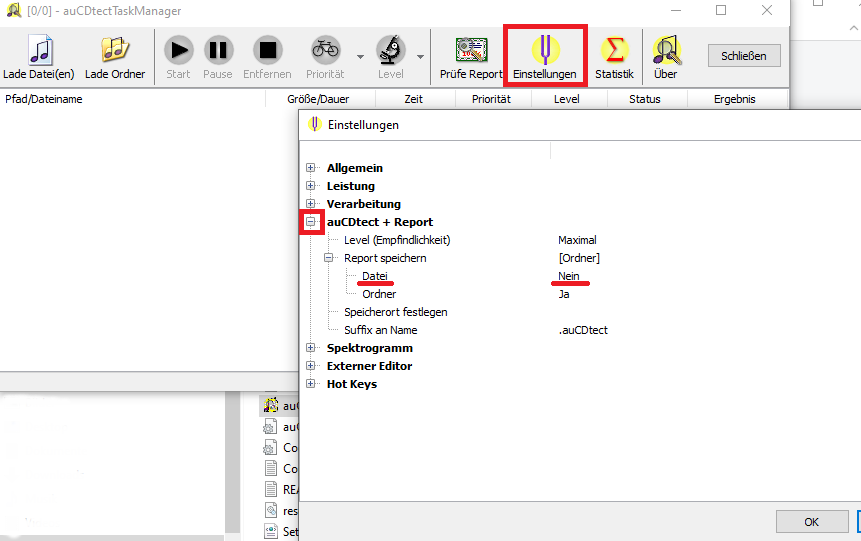861x541 pixels.
Task: Click the Lade Ordner folder icon
Action: 115,49
